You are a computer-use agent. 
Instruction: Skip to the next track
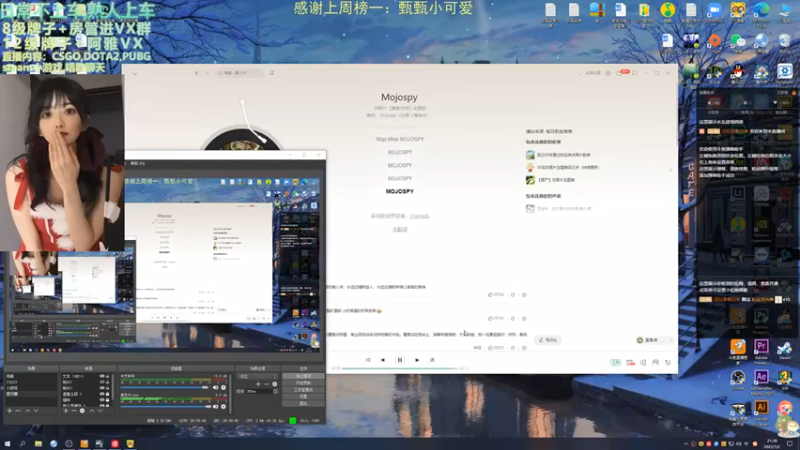tap(417, 360)
